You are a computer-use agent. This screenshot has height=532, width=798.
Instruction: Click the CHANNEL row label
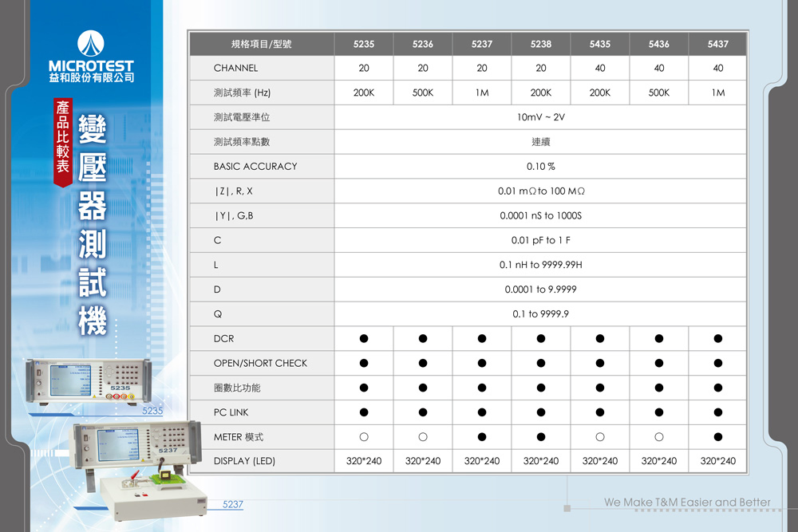coord(235,68)
